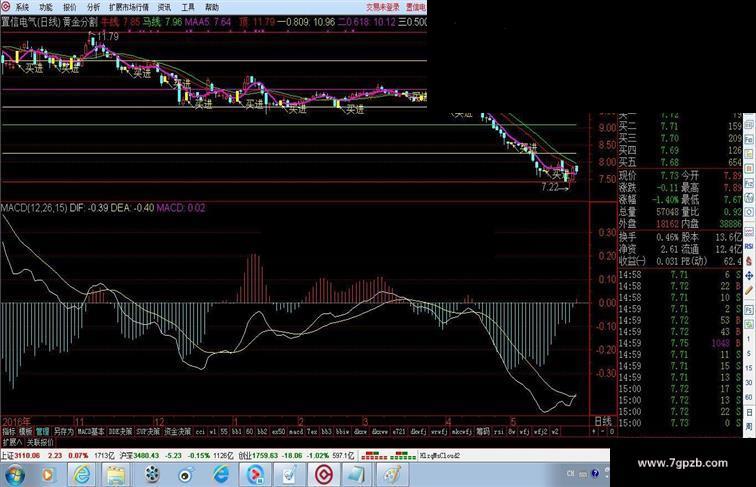Click the 置信电气(日线) chart title
Viewport: 756px width, 487px height.
click(30, 22)
